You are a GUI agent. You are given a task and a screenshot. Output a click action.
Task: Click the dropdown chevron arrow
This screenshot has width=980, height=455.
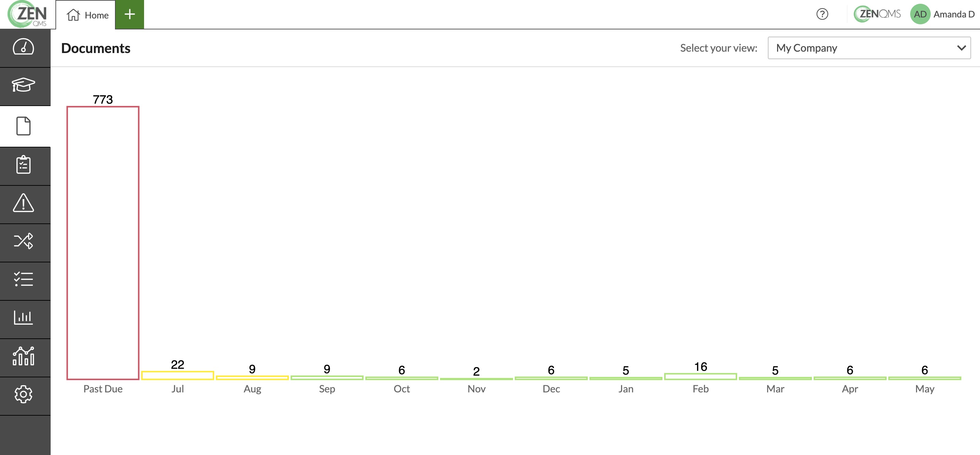[x=962, y=48]
